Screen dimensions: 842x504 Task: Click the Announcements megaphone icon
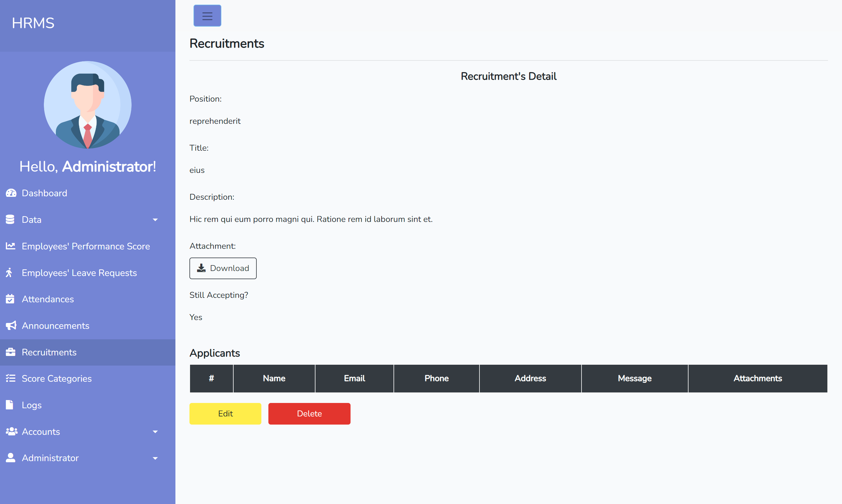[x=11, y=325]
